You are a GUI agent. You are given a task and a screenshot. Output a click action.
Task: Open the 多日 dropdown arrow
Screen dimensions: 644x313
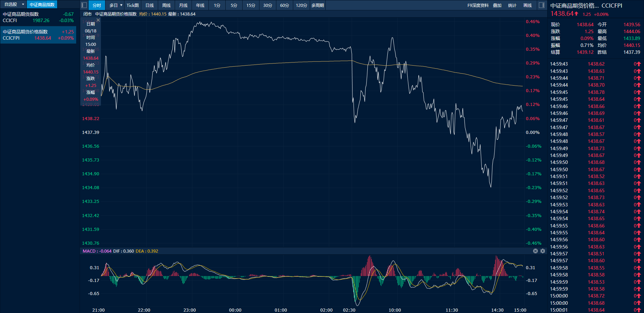121,5
